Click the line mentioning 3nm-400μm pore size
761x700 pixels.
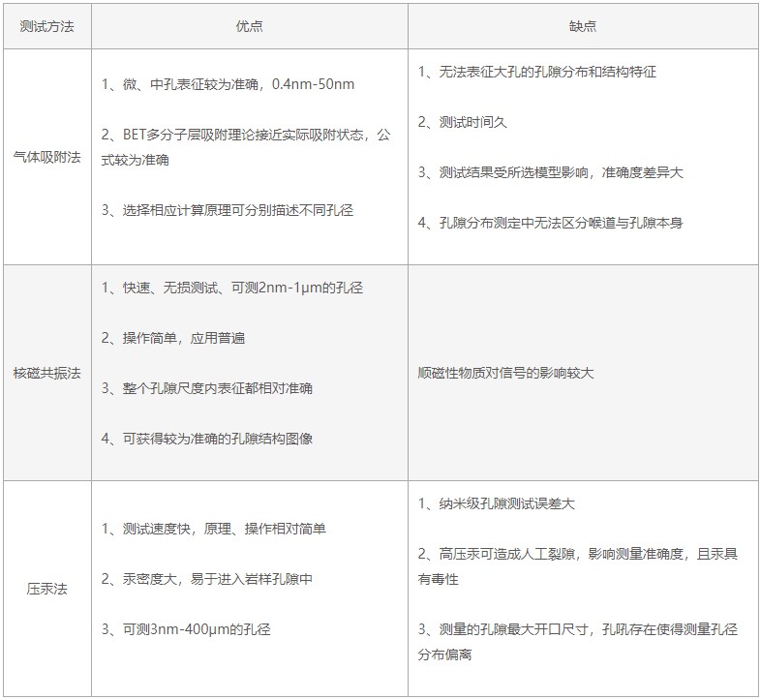(186, 629)
